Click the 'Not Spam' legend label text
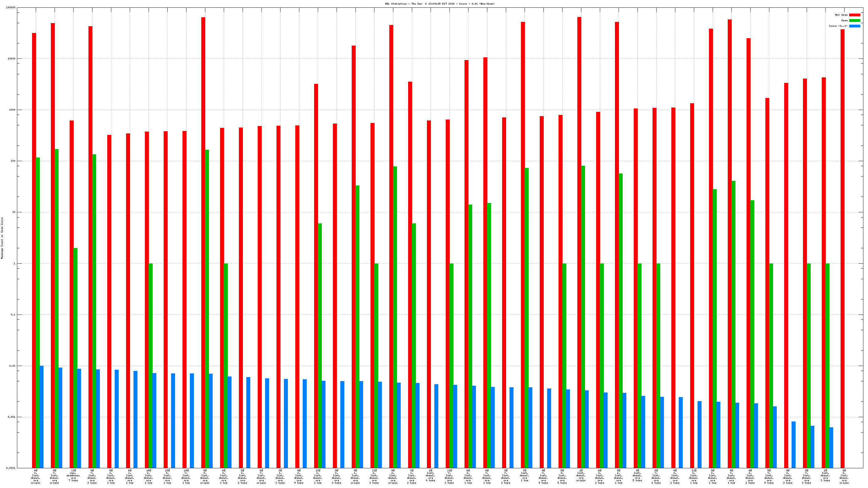Screen dimensions: 868x488 point(841,15)
